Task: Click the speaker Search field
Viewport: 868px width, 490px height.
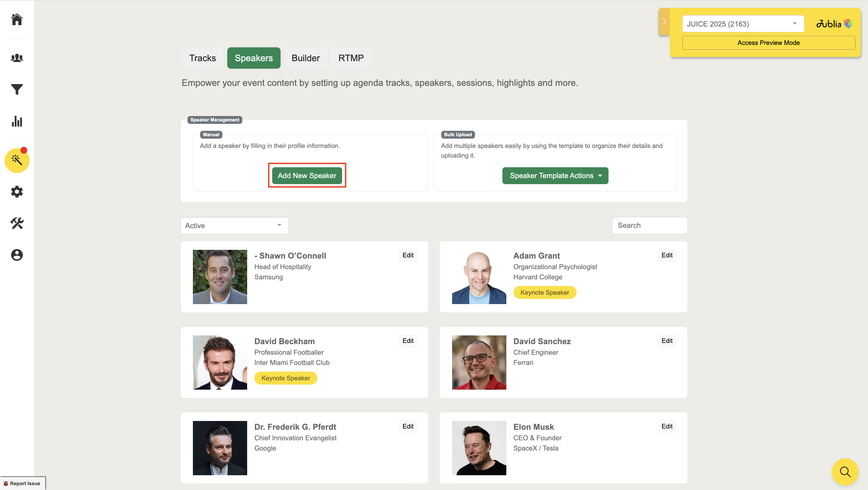Action: [x=649, y=225]
